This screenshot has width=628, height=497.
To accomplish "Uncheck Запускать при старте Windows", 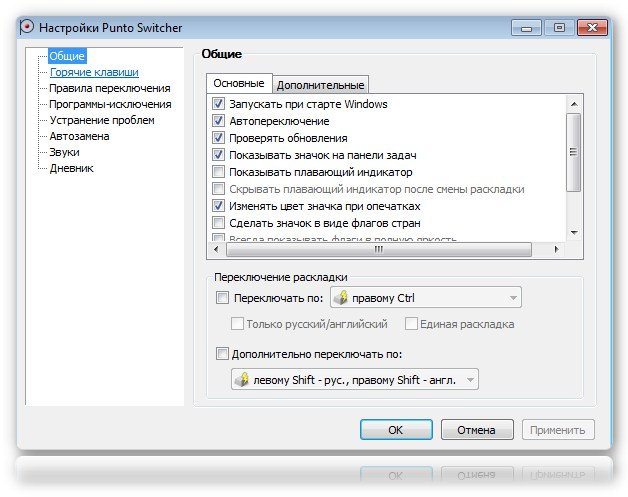I will point(219,104).
